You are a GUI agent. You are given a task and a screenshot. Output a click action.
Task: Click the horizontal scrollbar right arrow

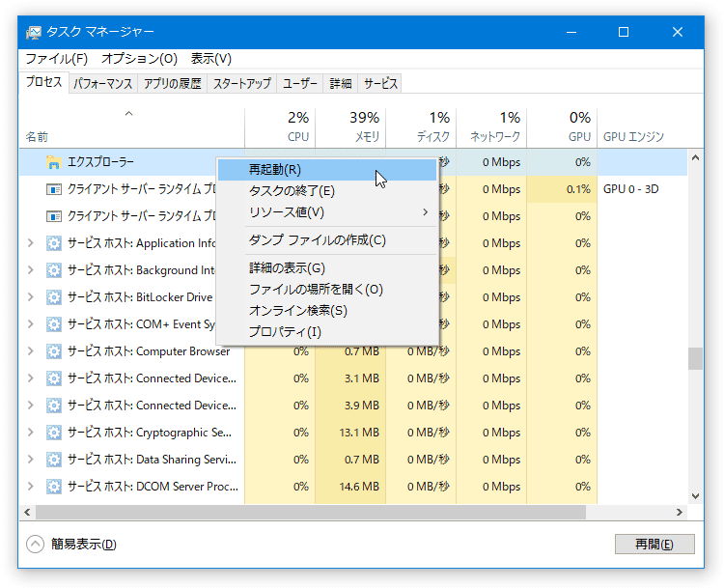(x=680, y=513)
